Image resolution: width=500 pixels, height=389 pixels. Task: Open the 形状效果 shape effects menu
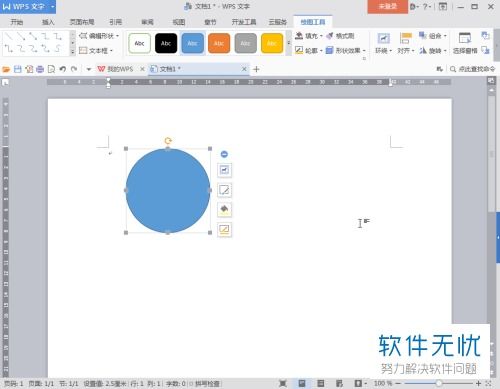coord(346,50)
